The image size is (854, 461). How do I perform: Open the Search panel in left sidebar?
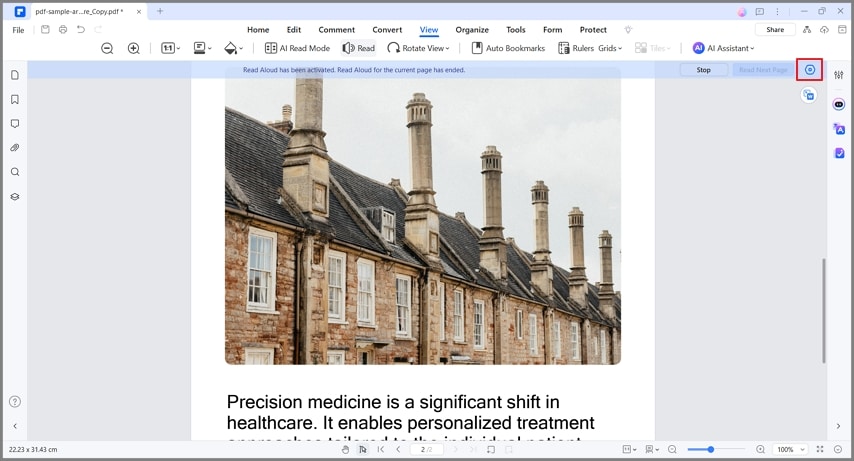click(15, 172)
